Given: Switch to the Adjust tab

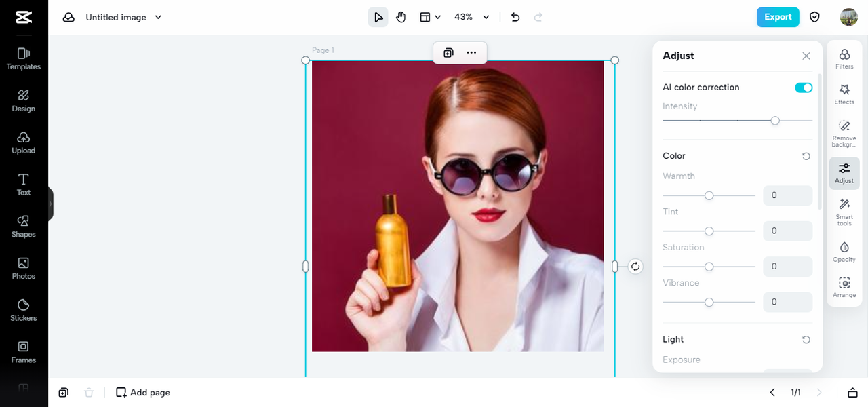Looking at the screenshot, I should [844, 173].
